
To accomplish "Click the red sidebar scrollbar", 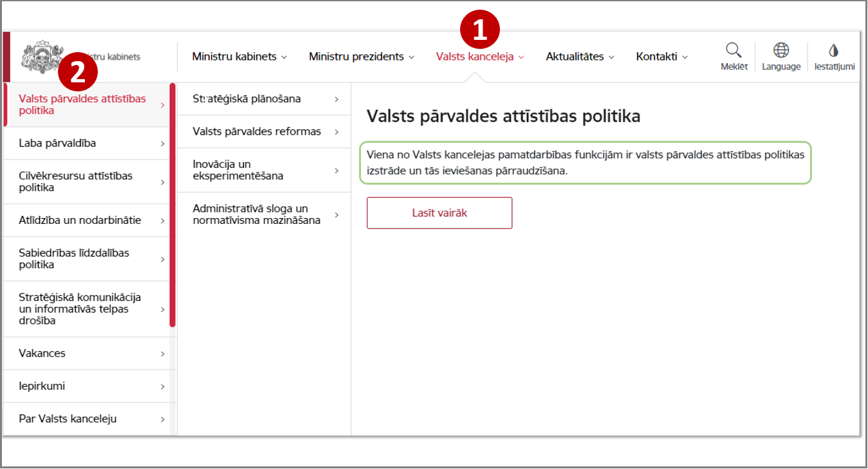I will click(x=172, y=205).
